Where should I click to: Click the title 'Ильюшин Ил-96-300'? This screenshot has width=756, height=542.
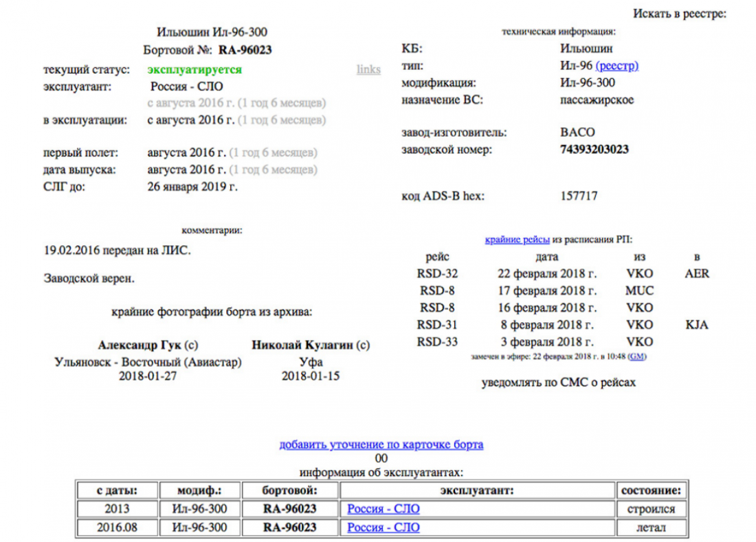coord(212,32)
